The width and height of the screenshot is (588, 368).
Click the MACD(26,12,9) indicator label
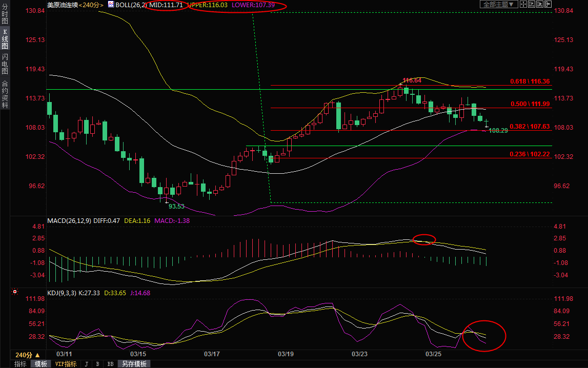[x=69, y=221]
